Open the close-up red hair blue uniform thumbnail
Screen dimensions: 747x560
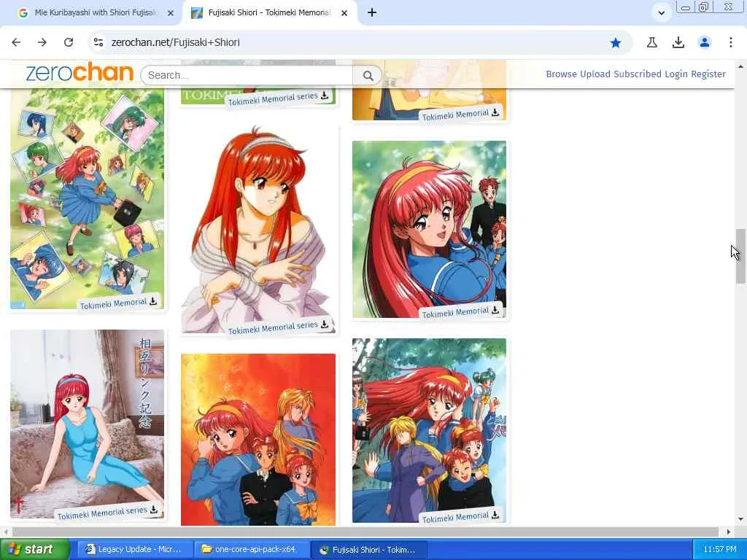[429, 229]
